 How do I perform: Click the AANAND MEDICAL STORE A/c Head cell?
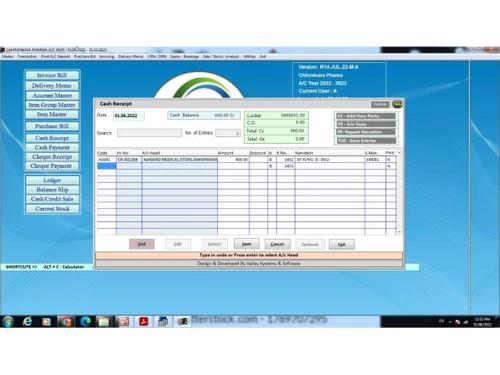(179, 160)
